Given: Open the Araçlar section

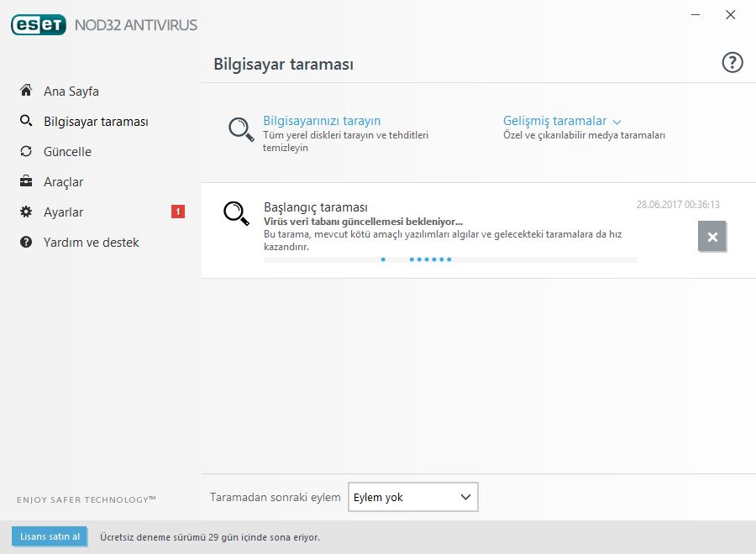Looking at the screenshot, I should [x=63, y=182].
